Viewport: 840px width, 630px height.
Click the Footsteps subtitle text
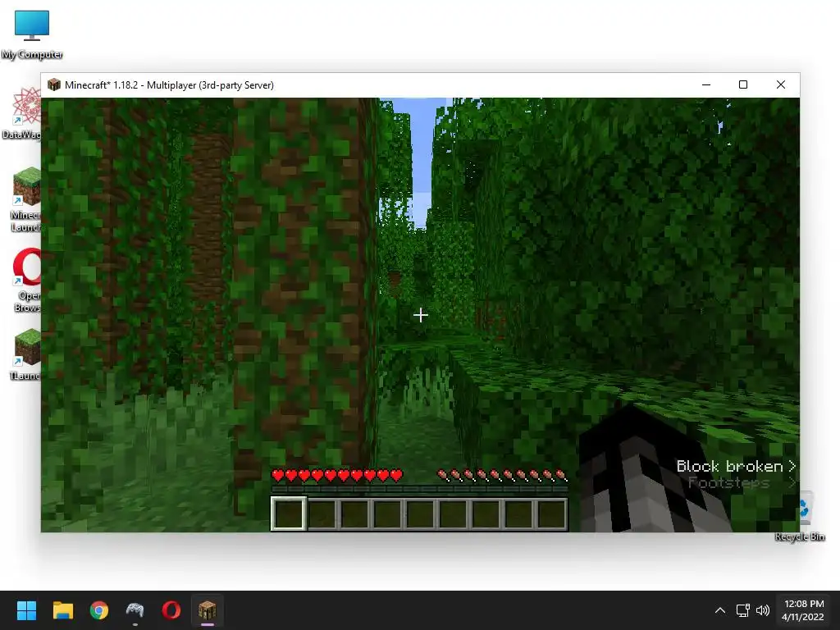pyautogui.click(x=728, y=482)
